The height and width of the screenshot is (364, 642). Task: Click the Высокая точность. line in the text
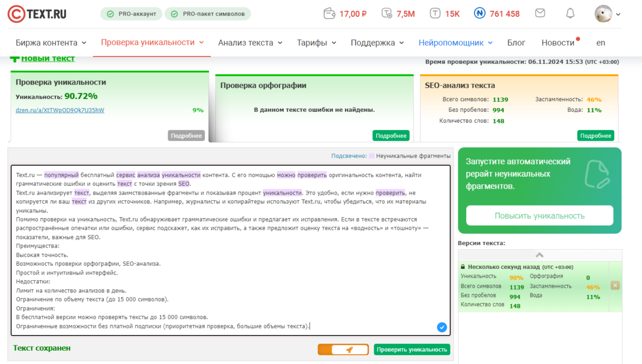[x=42, y=255]
